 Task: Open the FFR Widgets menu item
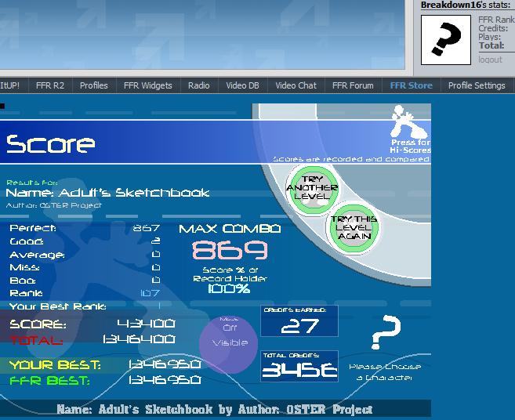tap(148, 85)
